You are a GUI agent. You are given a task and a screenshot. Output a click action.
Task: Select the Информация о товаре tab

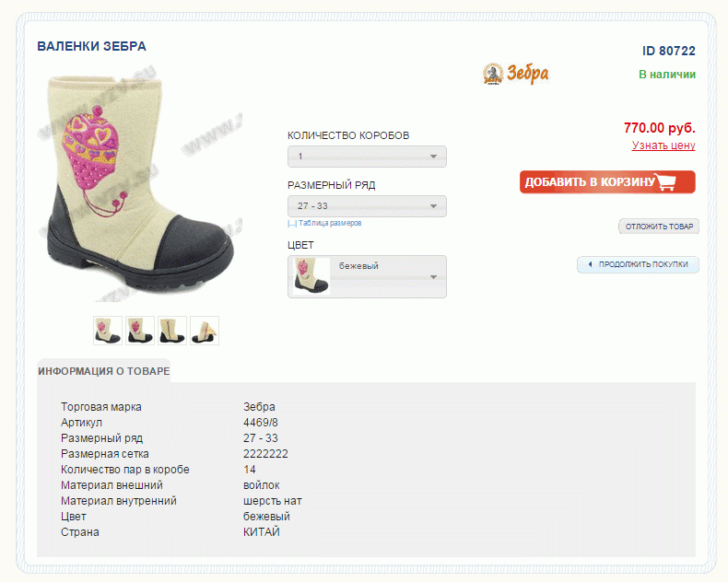[x=104, y=371]
